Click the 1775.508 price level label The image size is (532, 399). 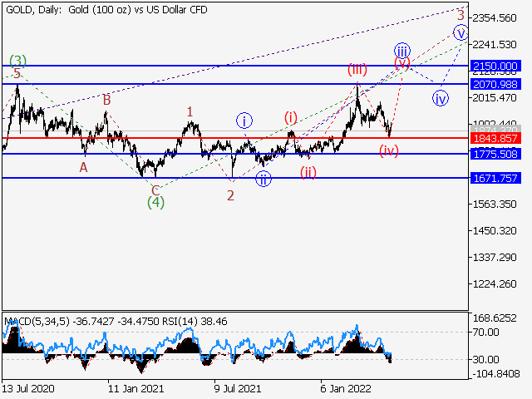coord(495,154)
